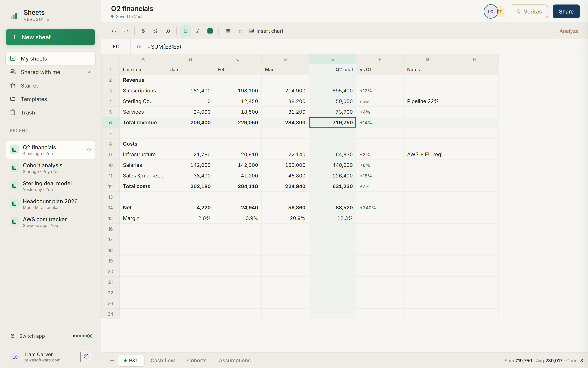Click the 'Q2 total' header cell
This screenshot has width=588, height=368.
pos(332,69)
